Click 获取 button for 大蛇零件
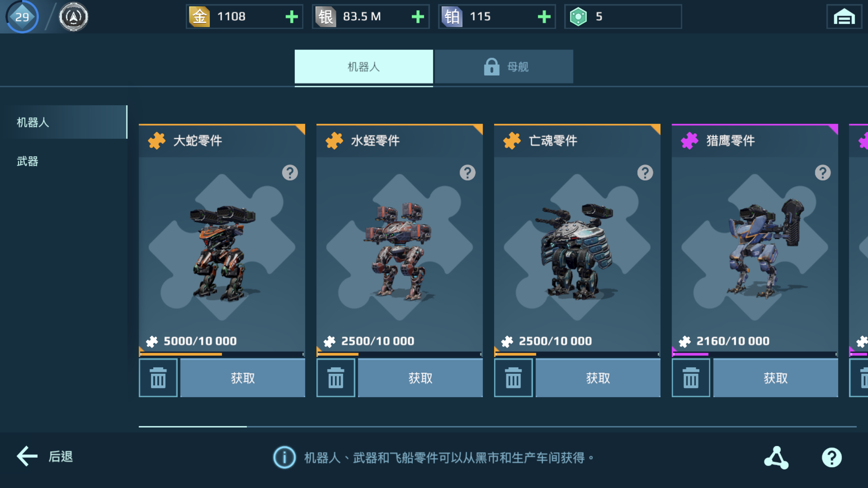 (243, 378)
